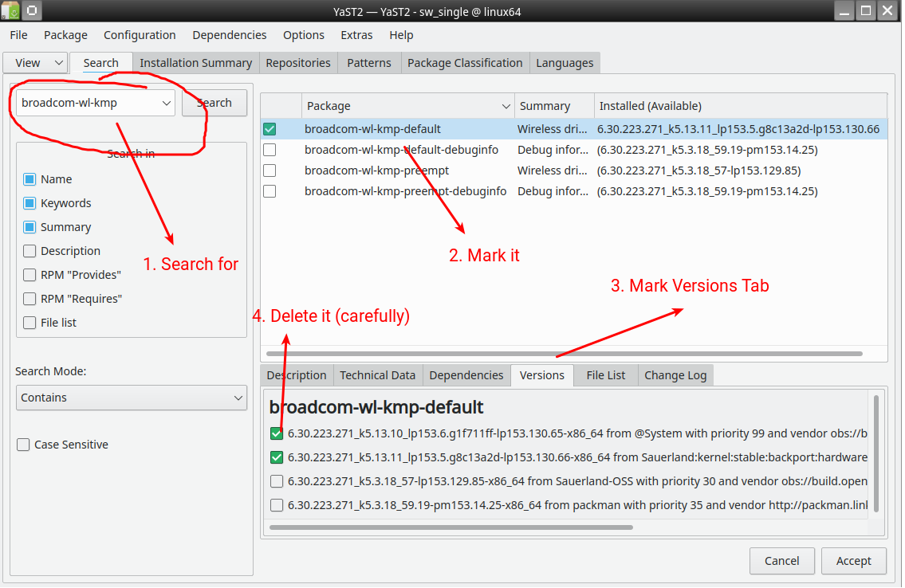Screen dimensions: 905x588
Task: Enable the RPM "Requires" checkbox
Action: (x=30, y=300)
